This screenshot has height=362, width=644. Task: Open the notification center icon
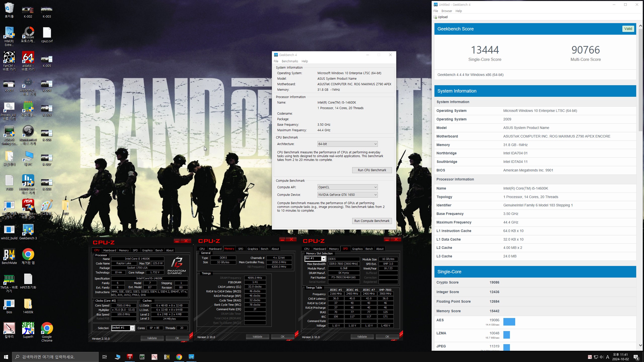click(x=636, y=357)
